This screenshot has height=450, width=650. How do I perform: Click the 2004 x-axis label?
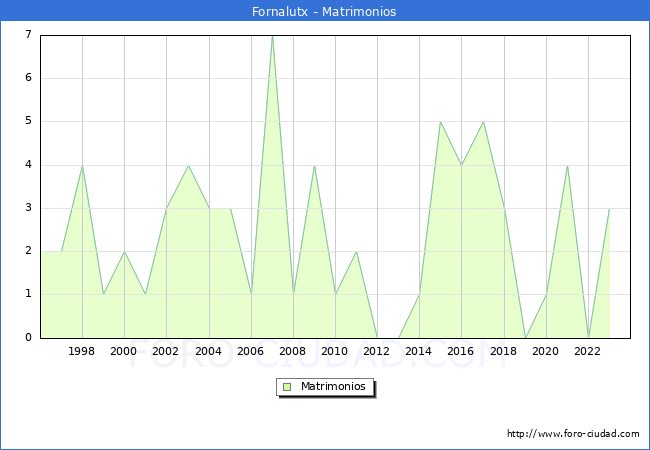point(208,351)
